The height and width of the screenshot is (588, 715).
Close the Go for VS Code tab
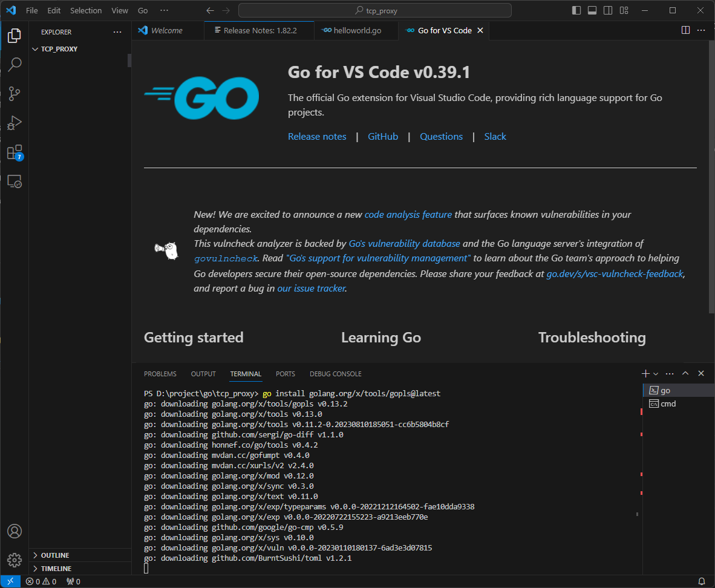pyautogui.click(x=480, y=31)
